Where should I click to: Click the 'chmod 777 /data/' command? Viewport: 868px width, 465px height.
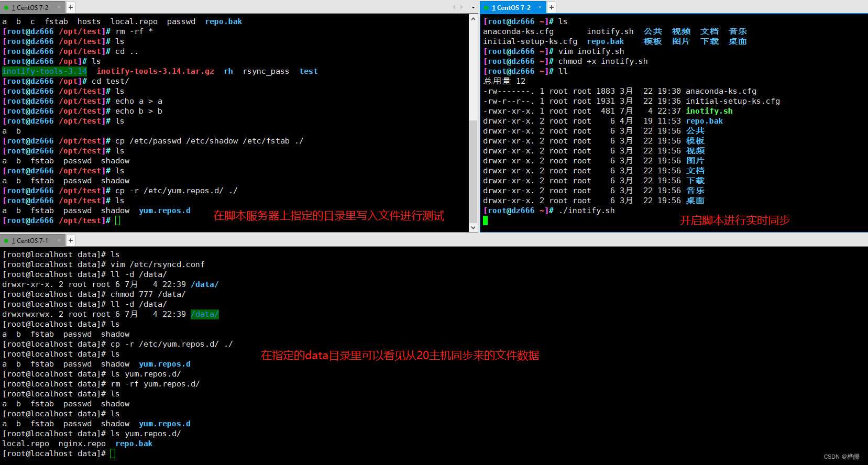[148, 294]
